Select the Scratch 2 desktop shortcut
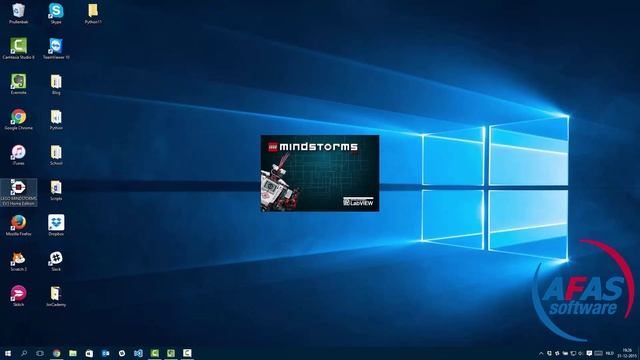This screenshot has height=360, width=640. tap(18, 261)
